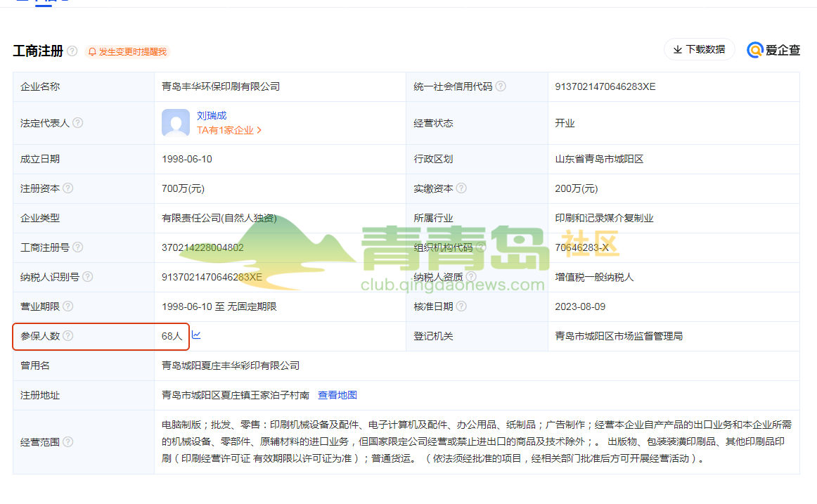Click help icon beside 组织机构代码
This screenshot has width=817, height=504.
pyautogui.click(x=481, y=247)
